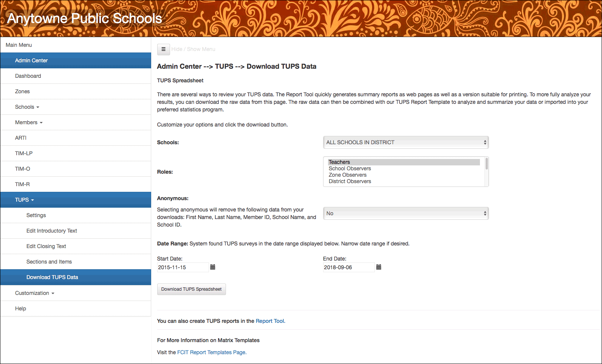Open the End Date calendar picker

[x=379, y=267]
